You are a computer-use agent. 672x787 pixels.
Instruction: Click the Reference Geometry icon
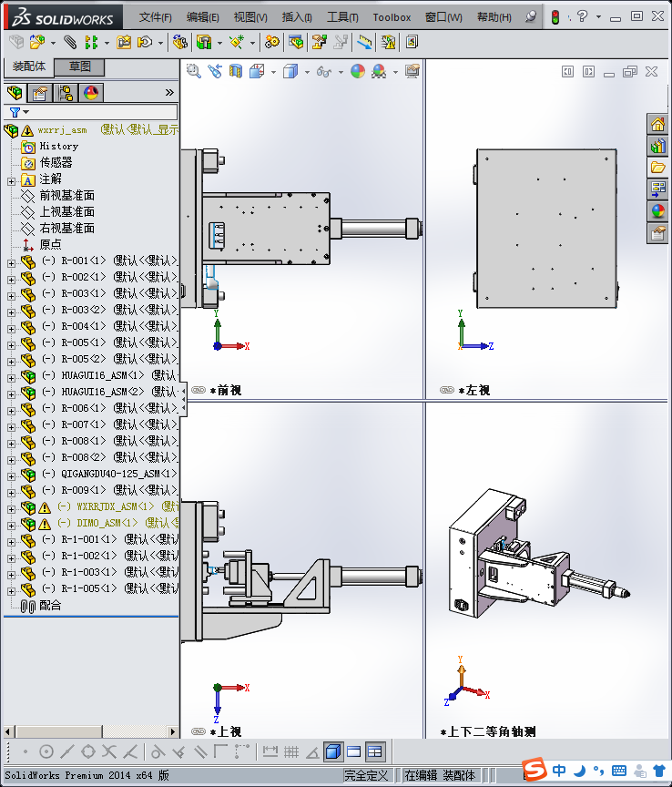(x=237, y=42)
